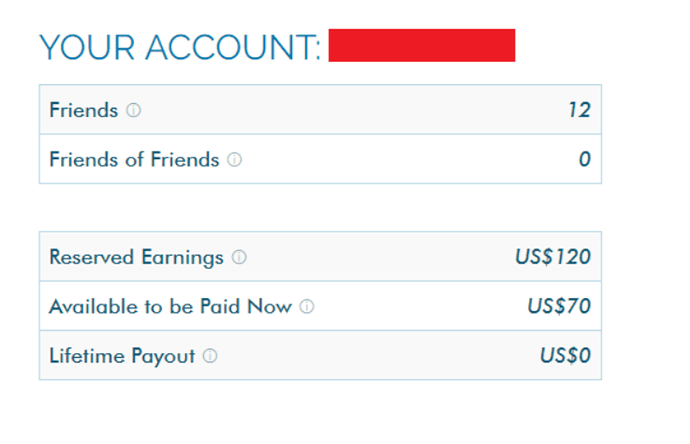Click the Friends of Friends label
The width and height of the screenshot is (690, 444).
tap(134, 159)
